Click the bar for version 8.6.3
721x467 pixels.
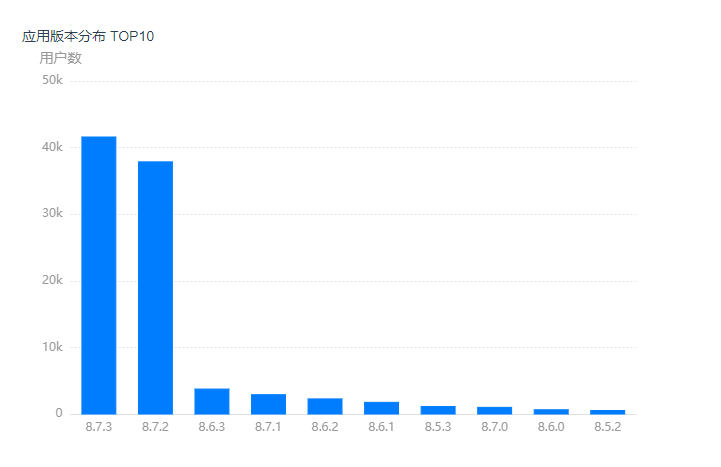coord(212,401)
